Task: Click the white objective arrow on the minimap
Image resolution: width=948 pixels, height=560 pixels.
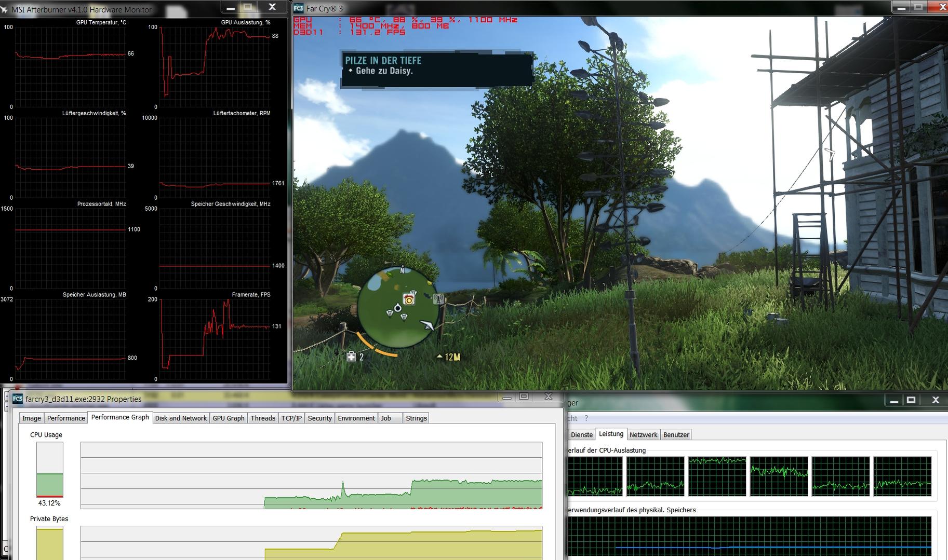Action: click(427, 325)
